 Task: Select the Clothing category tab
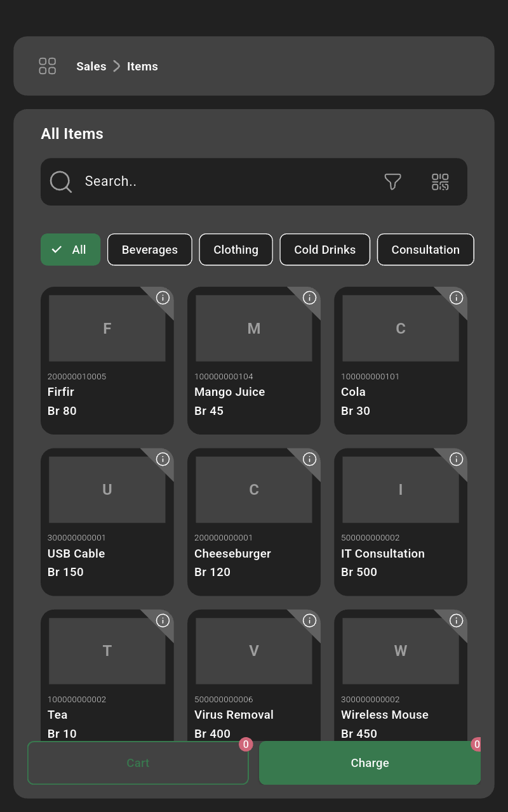[x=236, y=249]
